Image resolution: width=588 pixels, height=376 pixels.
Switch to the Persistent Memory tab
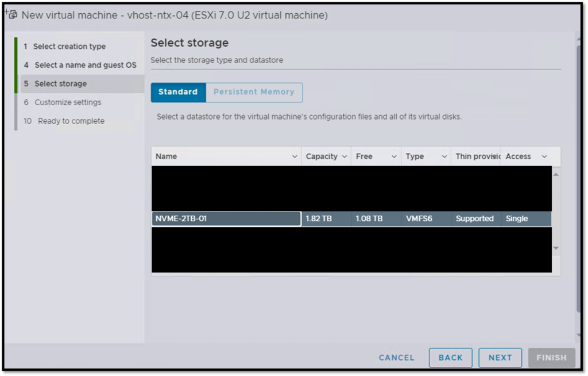point(254,92)
